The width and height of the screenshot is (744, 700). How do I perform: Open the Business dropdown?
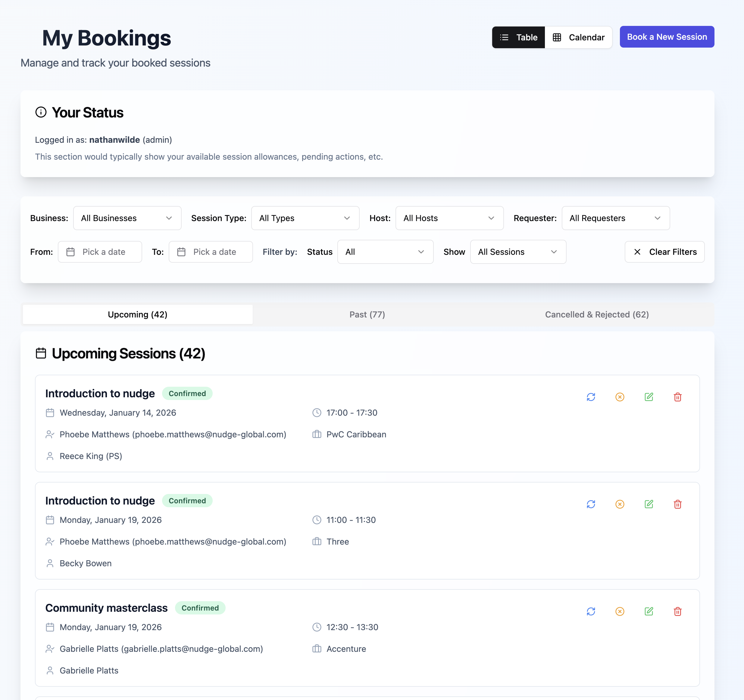(127, 218)
